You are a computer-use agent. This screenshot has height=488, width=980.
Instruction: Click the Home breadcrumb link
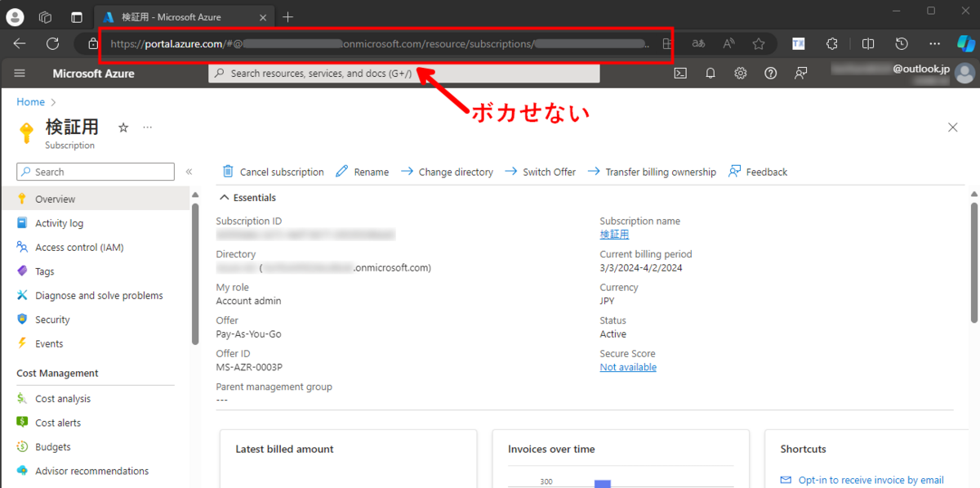point(31,102)
